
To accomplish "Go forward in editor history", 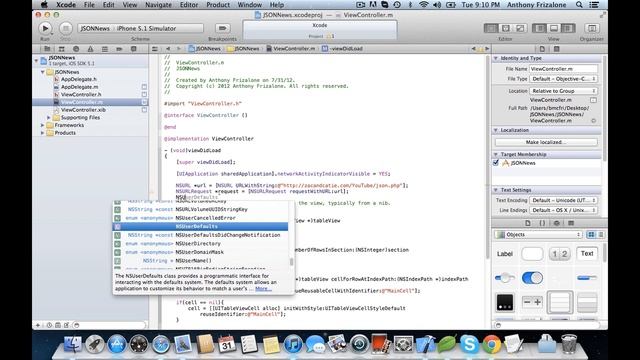I will pyautogui.click(x=178, y=49).
